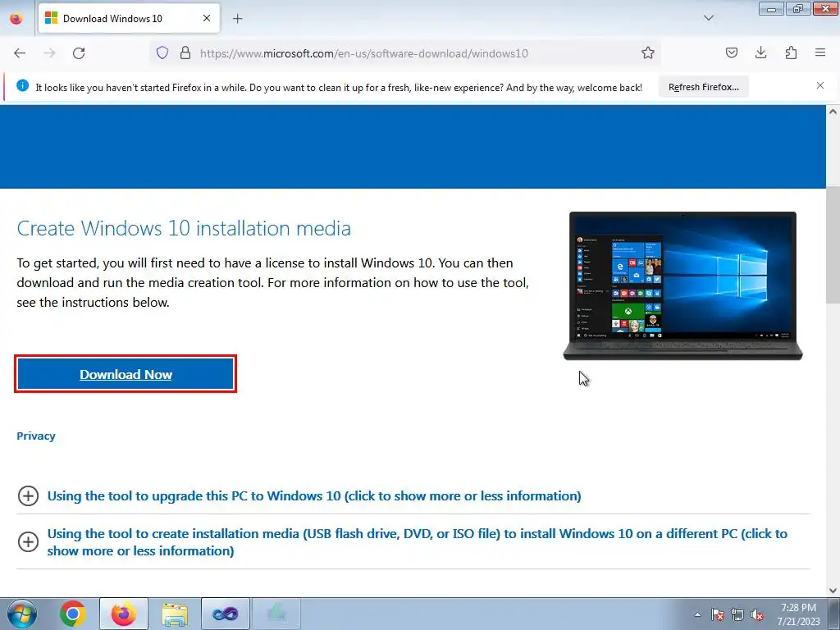Click the Refresh Firefox... button

pos(703,87)
